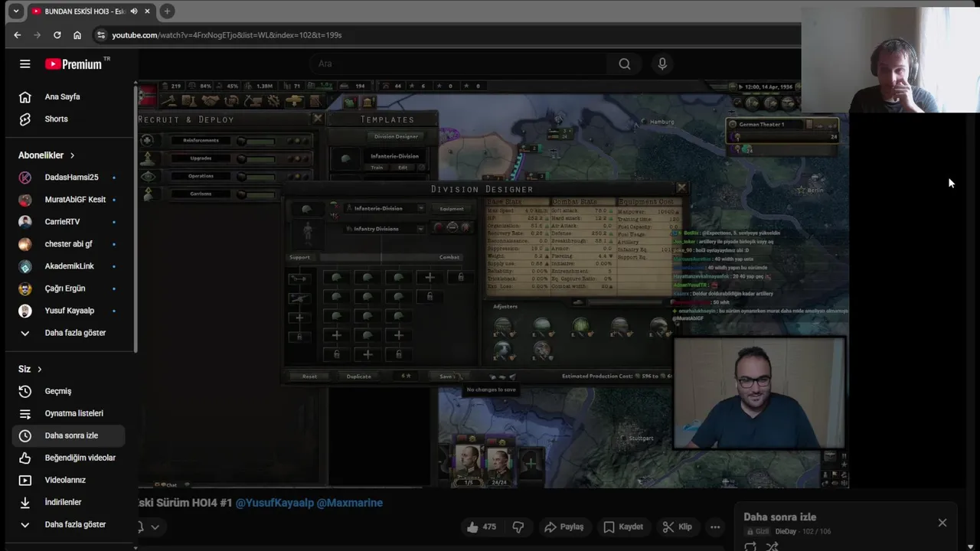980x551 pixels.
Task: Click the YouTube Premium logo
Action: pos(77,64)
